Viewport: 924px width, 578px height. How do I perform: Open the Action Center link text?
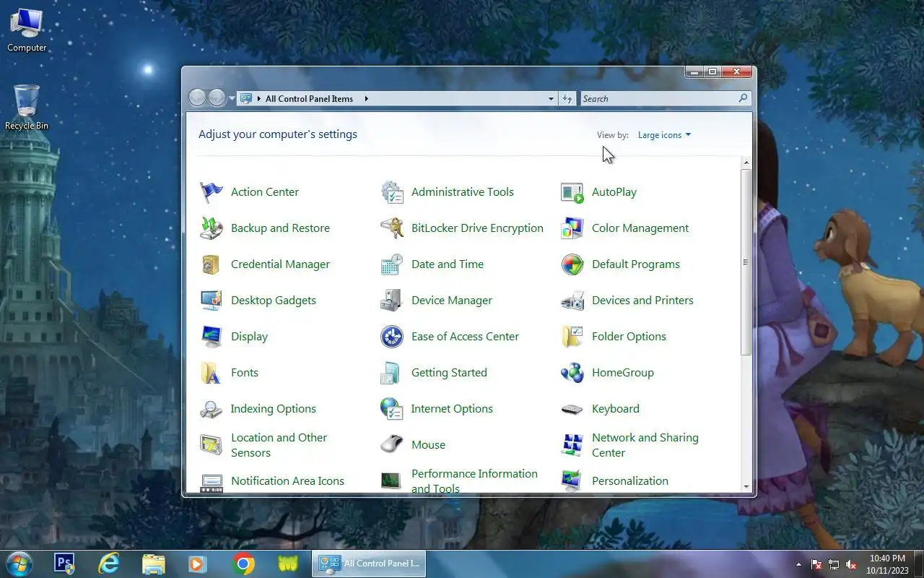tap(265, 192)
